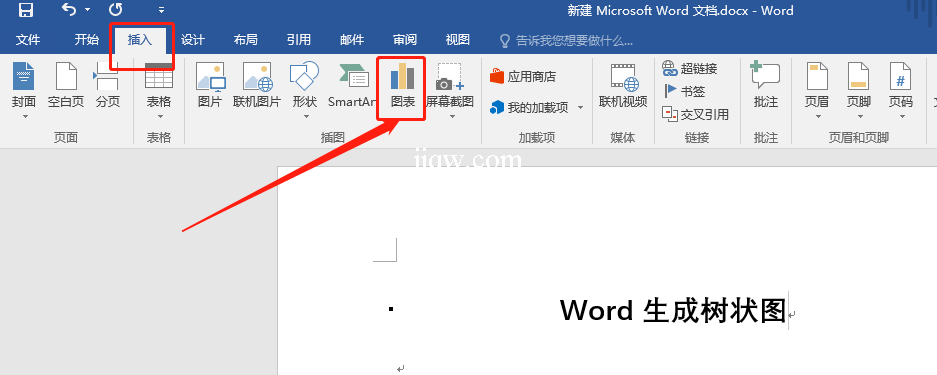This screenshot has width=937, height=375.
Task: Add a 书签 bookmark
Action: 685,91
